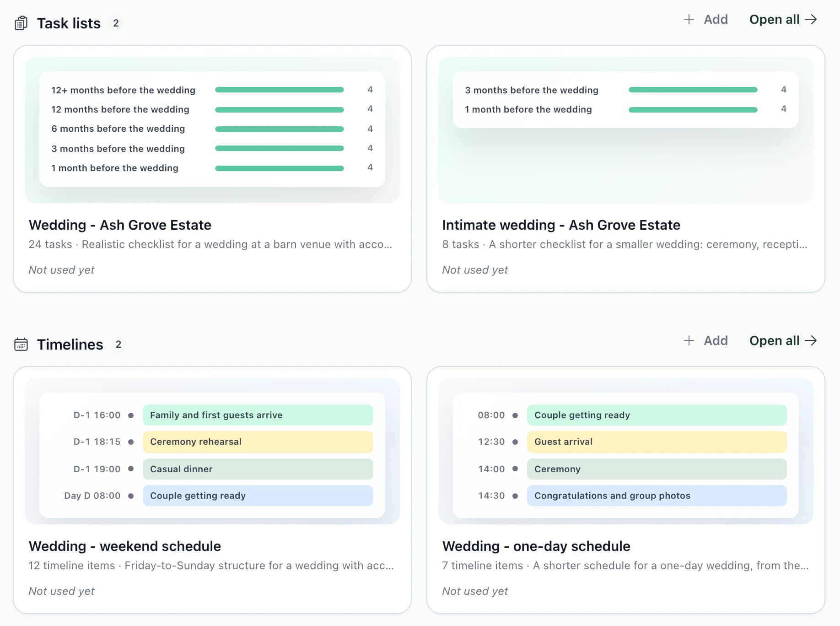This screenshot has width=840, height=626.
Task: Click the 'Timelines' section heading
Action: [70, 344]
